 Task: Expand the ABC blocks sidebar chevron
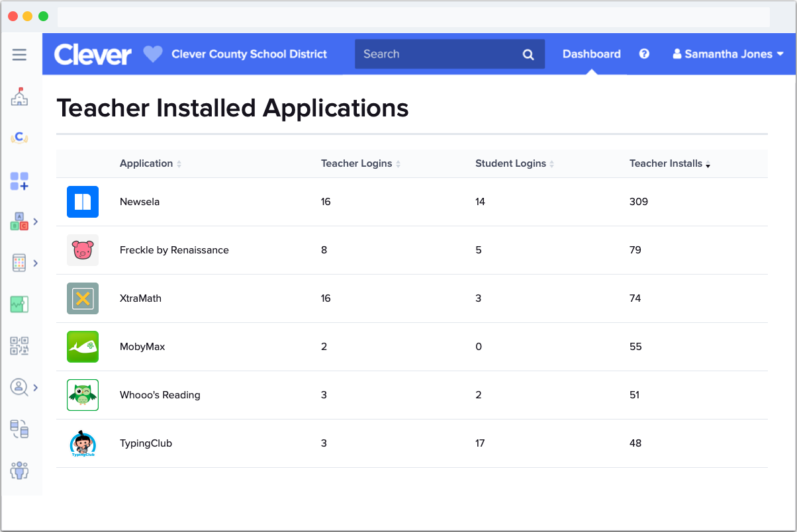(36, 222)
